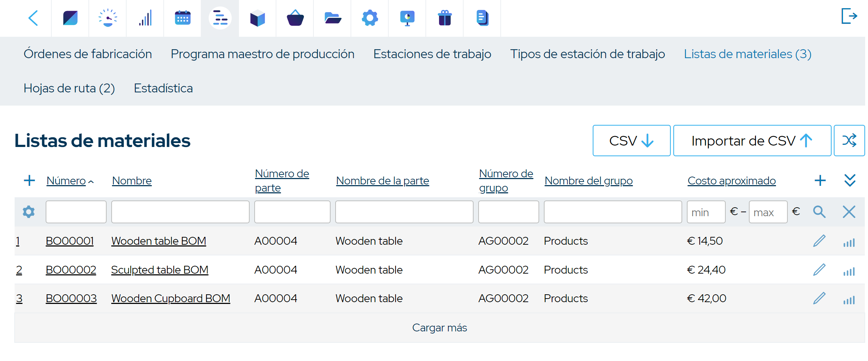Click the Importar de CSV button
Viewport: 868px width, 361px height.
752,141
